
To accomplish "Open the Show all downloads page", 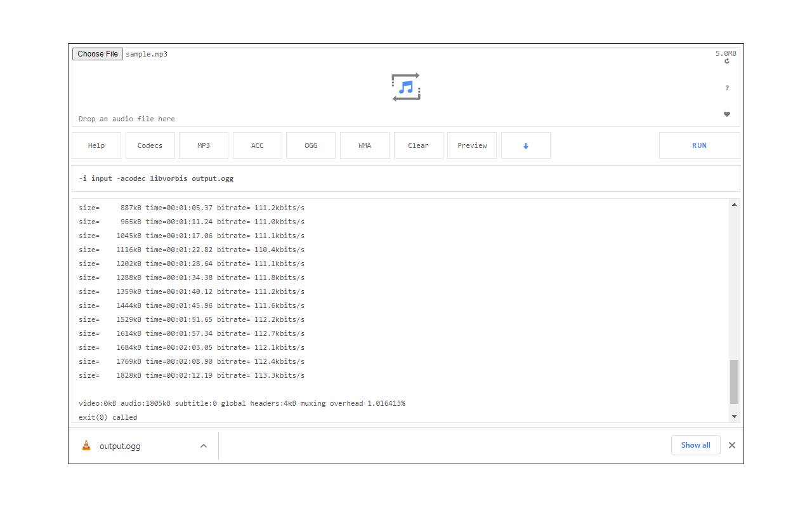I will (695, 445).
